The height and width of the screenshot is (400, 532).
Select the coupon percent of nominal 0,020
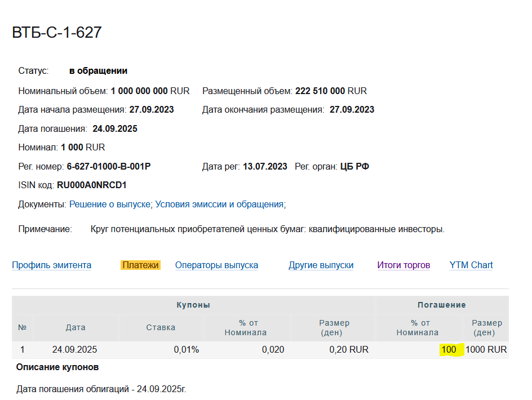(x=273, y=349)
